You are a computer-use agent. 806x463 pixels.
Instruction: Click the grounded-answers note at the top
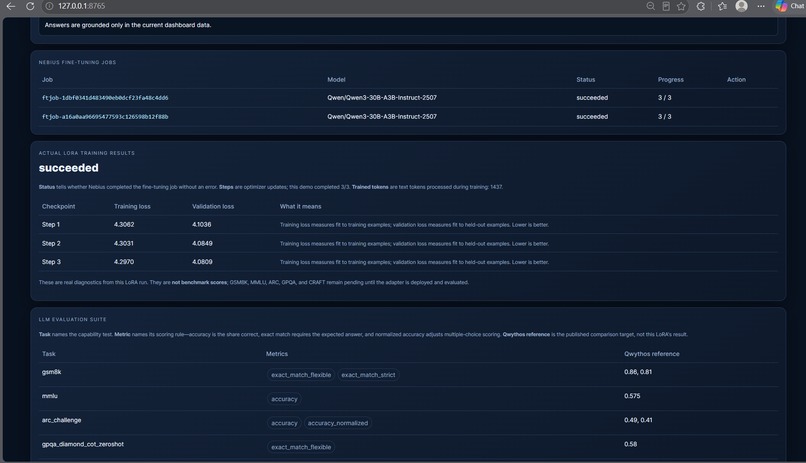127,25
